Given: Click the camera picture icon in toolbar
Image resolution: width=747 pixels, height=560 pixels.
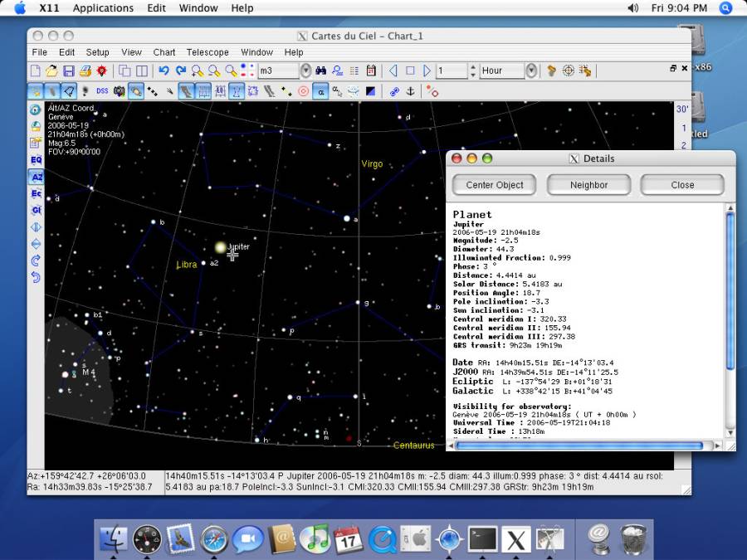Looking at the screenshot, I should (119, 91).
